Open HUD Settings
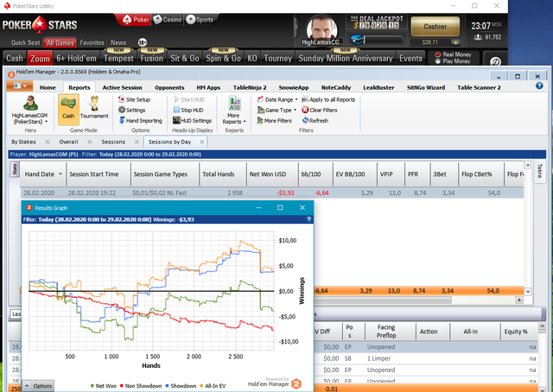The height and width of the screenshot is (392, 553). [192, 121]
